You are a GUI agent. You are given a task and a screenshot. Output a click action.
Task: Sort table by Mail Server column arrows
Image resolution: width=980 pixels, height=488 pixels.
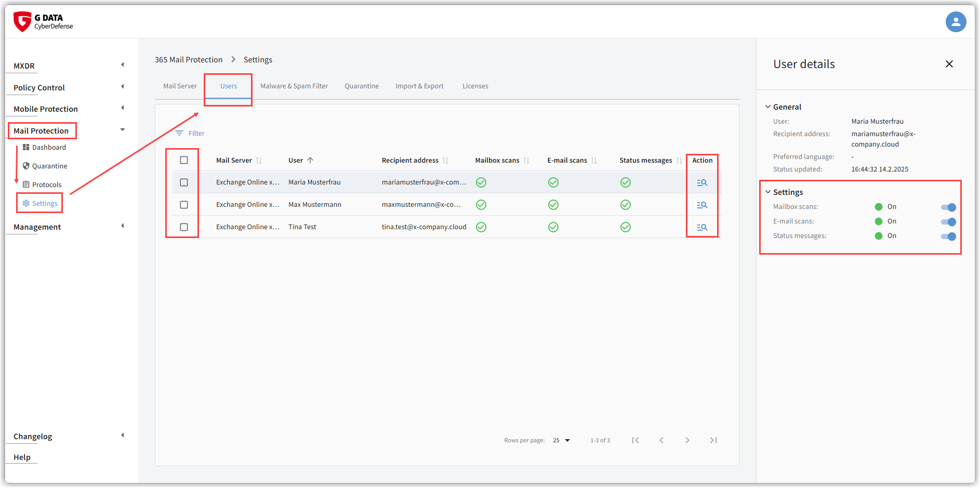pos(259,161)
